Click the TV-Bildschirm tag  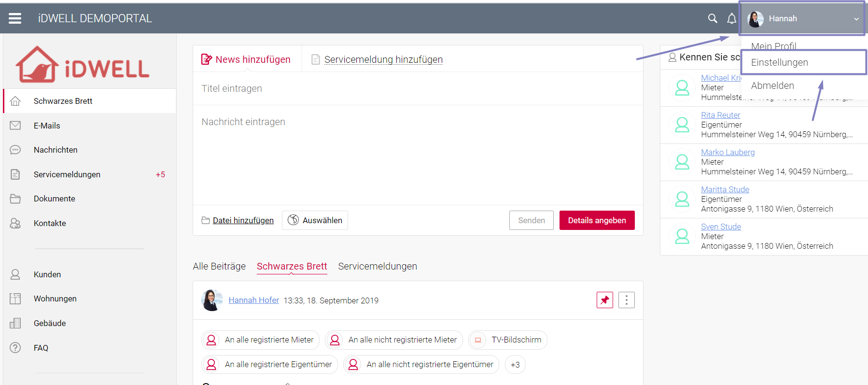pyautogui.click(x=508, y=340)
